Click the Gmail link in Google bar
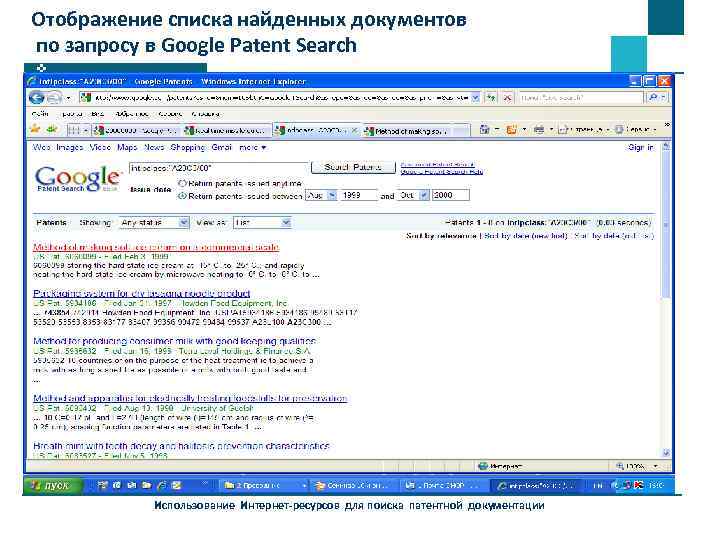The height and width of the screenshot is (540, 720). [x=222, y=147]
